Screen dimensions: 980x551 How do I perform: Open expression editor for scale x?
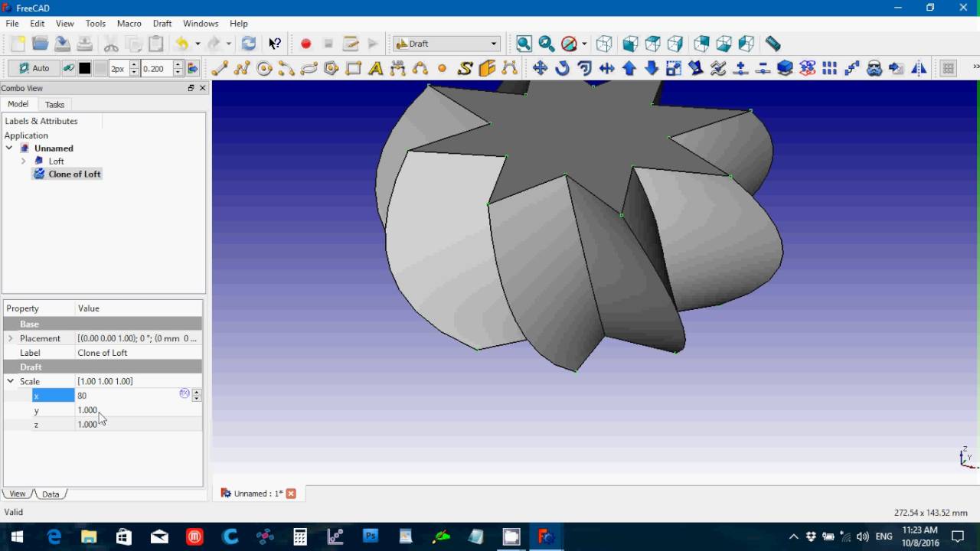coord(185,393)
